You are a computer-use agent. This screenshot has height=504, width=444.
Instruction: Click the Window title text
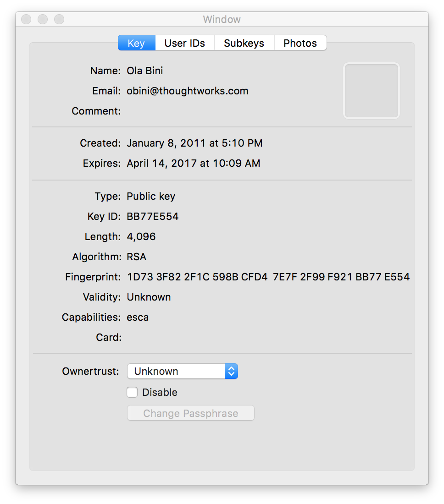tap(222, 19)
